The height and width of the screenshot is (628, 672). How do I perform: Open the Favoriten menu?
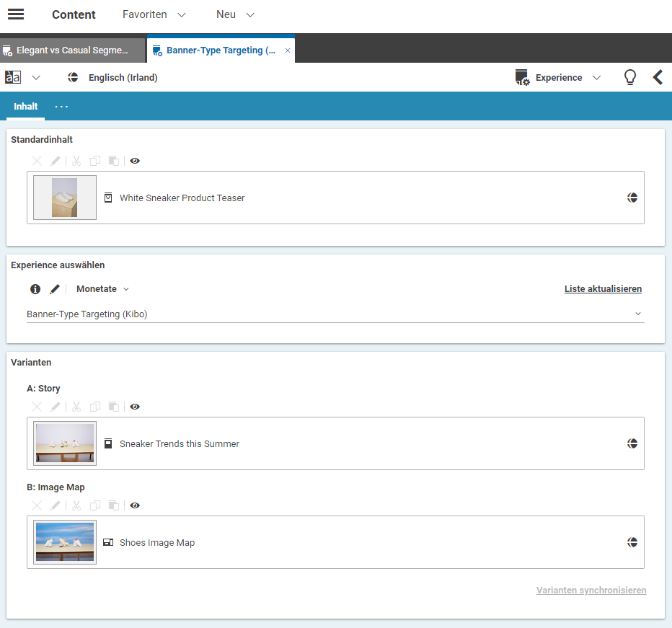pos(154,14)
